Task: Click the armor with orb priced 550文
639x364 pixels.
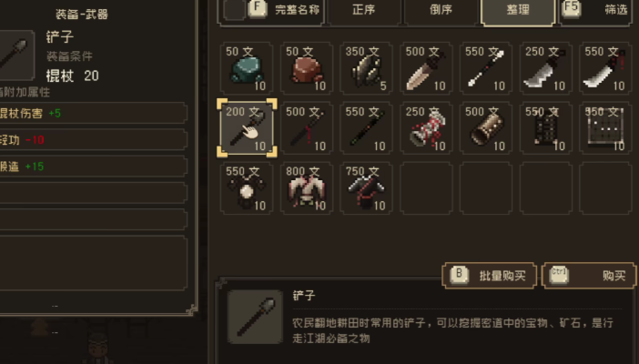Action: click(247, 187)
